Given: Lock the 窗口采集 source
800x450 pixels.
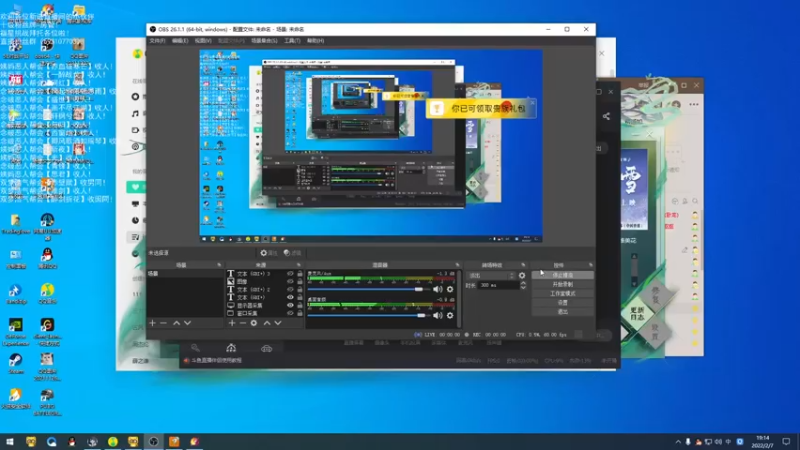Looking at the screenshot, I should point(299,313).
